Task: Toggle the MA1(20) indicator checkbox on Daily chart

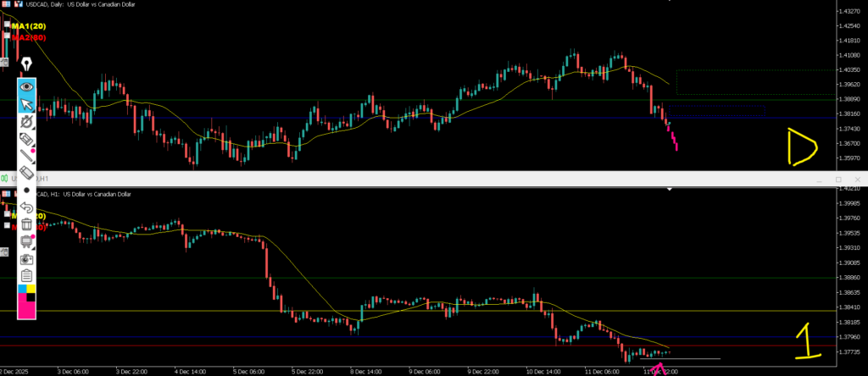Action: [x=6, y=26]
